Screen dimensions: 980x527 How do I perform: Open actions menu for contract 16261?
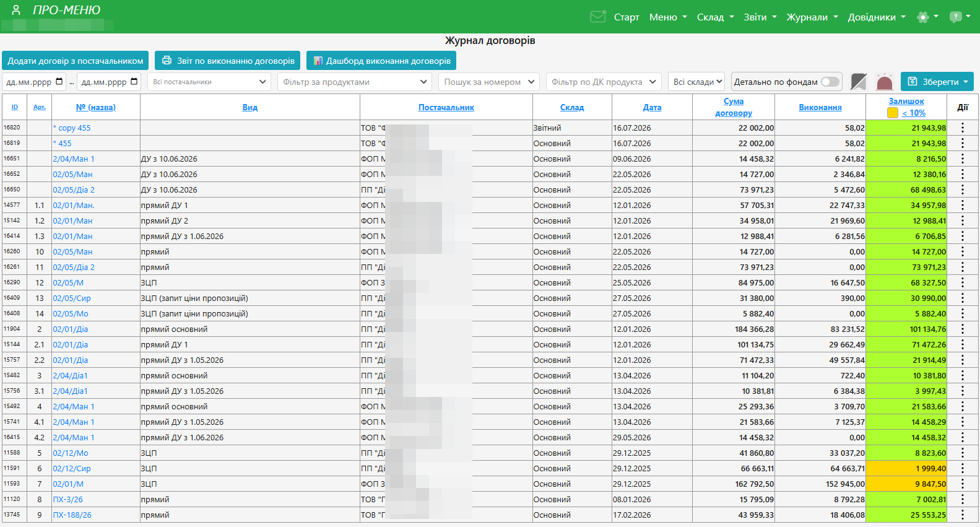pos(963,267)
